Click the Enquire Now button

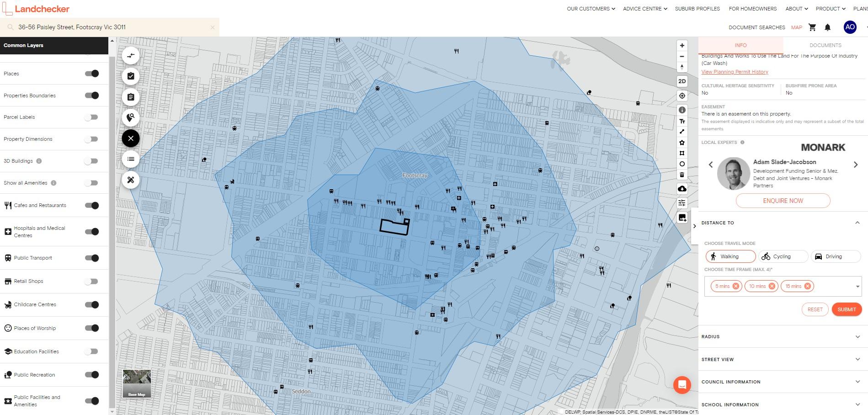783,201
